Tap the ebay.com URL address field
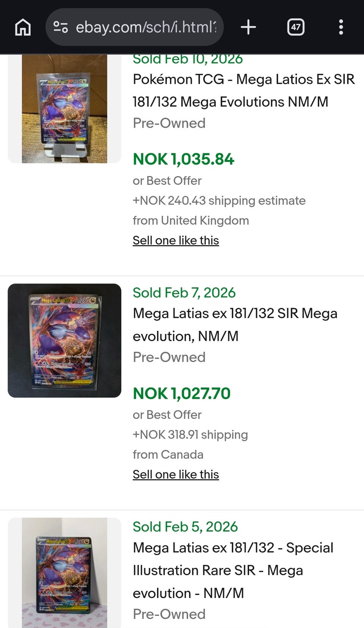The image size is (364, 628). (x=135, y=27)
